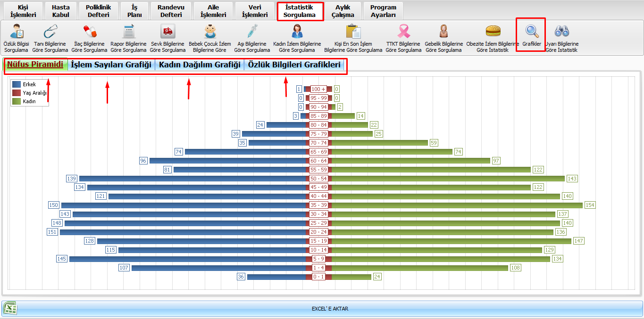
Task: Open the Program Ayarları menu
Action: (x=383, y=11)
